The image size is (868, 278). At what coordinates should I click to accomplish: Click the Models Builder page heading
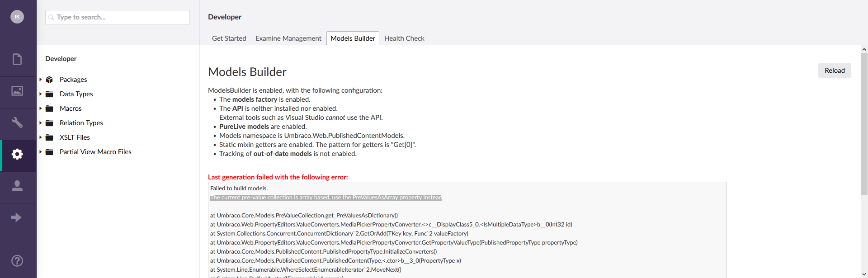[x=247, y=72]
